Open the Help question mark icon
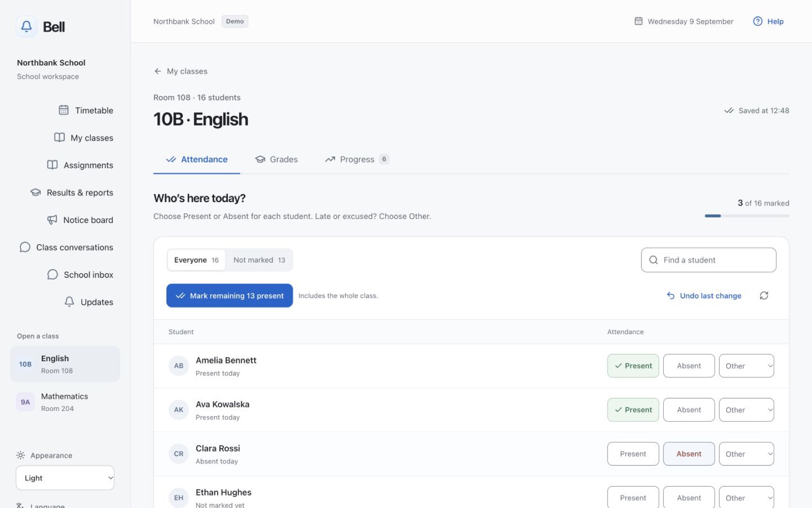Image resolution: width=812 pixels, height=508 pixels. click(758, 21)
